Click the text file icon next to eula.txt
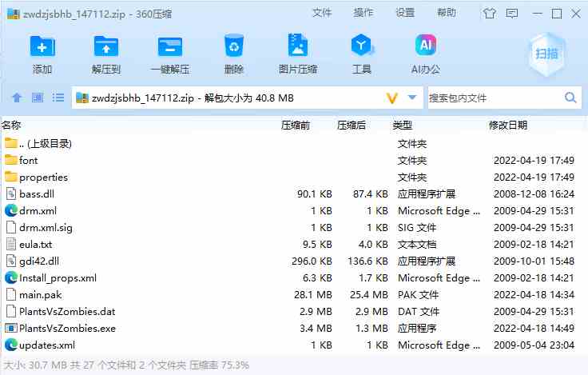The height and width of the screenshot is (375, 588). (11, 245)
